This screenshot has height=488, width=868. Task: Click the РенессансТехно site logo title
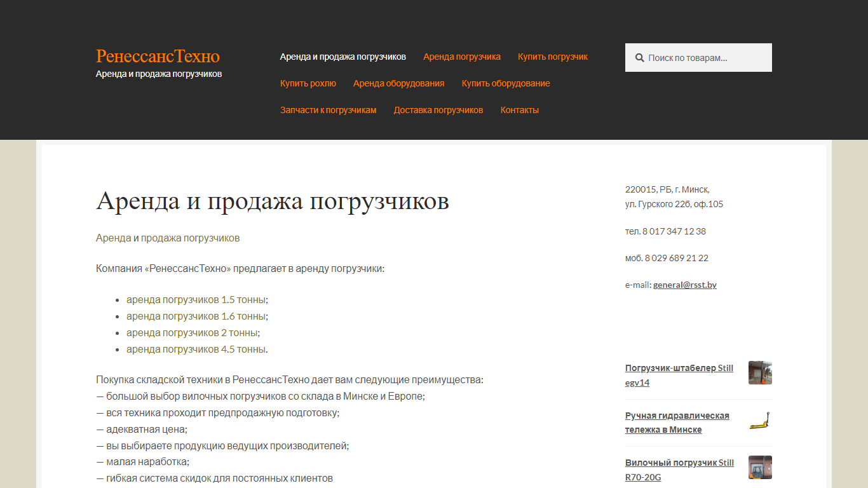(158, 56)
